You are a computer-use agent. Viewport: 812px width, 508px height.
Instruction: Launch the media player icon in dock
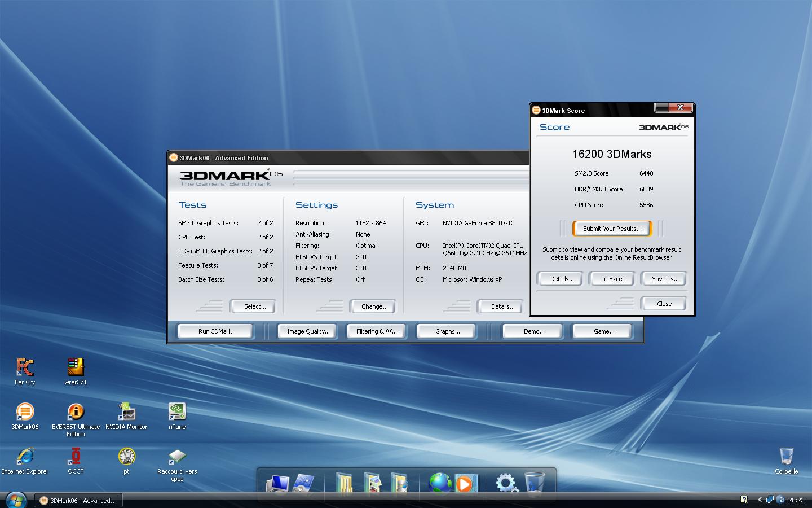(x=466, y=483)
